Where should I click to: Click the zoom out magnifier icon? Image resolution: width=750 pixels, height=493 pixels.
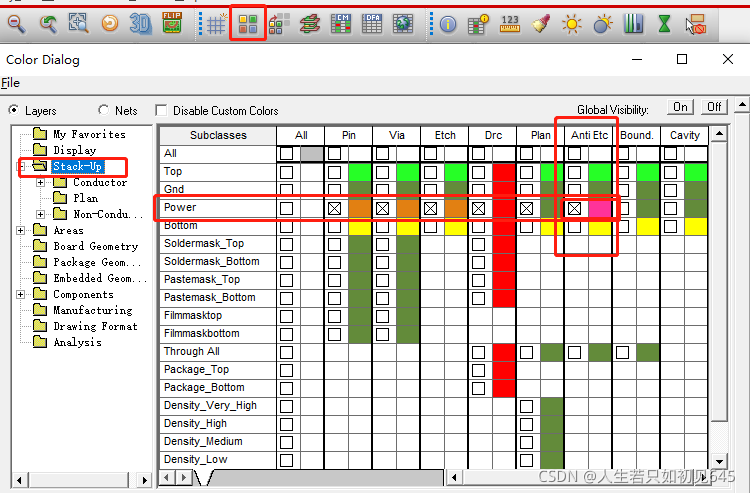point(19,23)
